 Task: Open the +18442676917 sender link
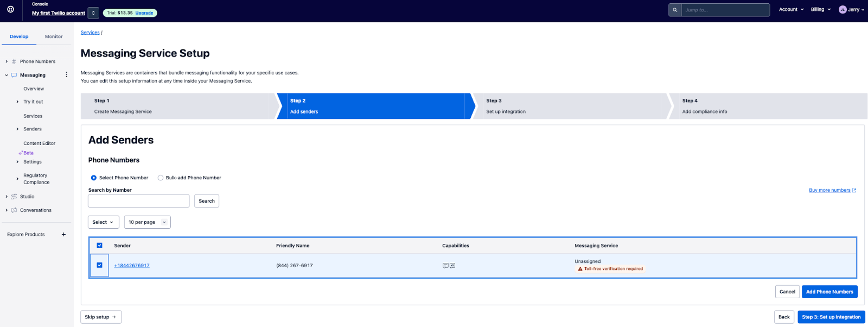click(132, 266)
